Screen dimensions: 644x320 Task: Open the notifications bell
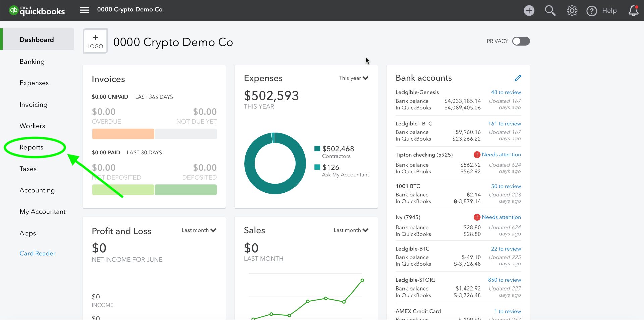(x=633, y=11)
